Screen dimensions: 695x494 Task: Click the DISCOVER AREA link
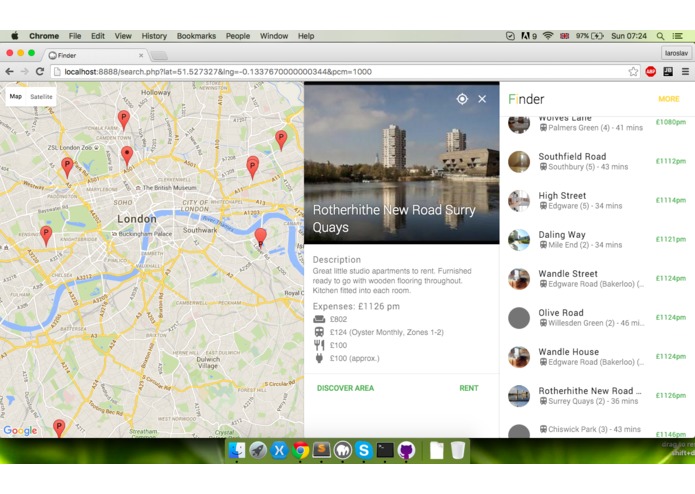pyautogui.click(x=345, y=388)
